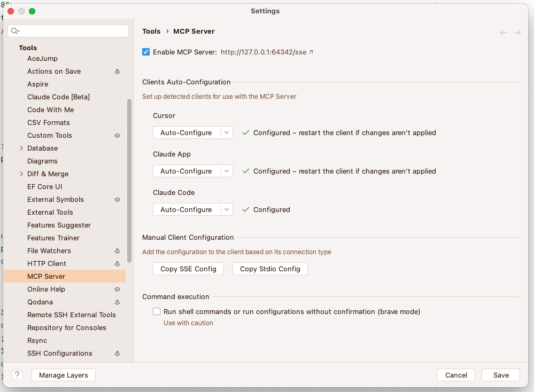The height and width of the screenshot is (392, 534).
Task: Open the MCP server URL link
Action: pyautogui.click(x=264, y=52)
